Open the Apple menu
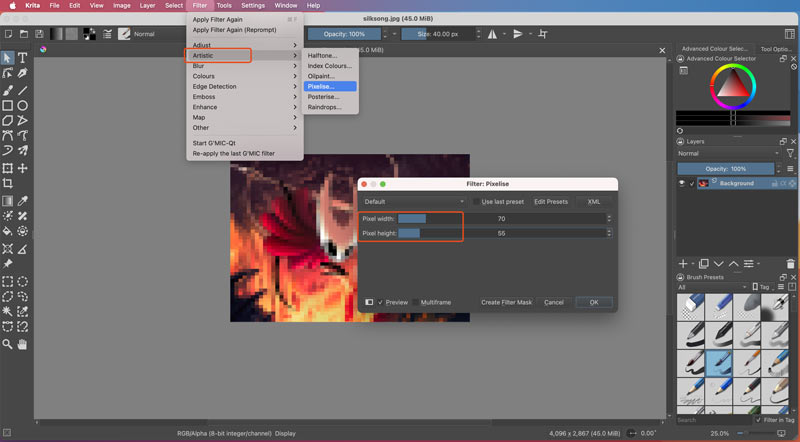800x442 pixels. tap(12, 6)
